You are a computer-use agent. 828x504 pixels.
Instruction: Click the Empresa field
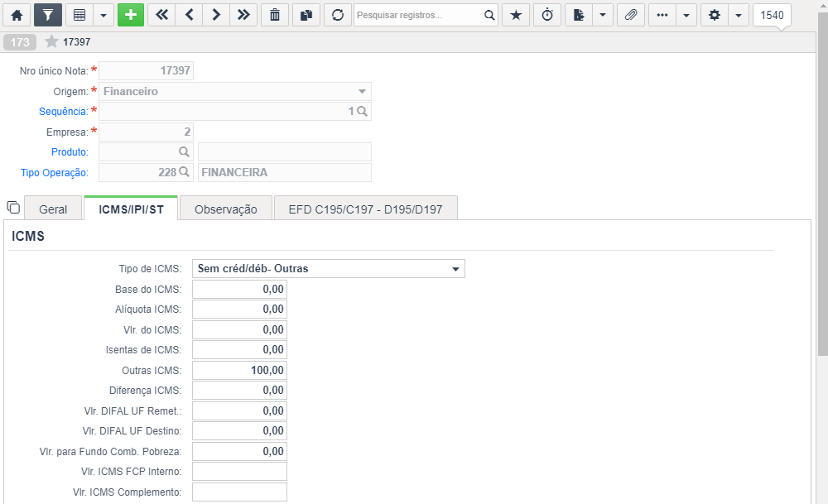coord(146,132)
